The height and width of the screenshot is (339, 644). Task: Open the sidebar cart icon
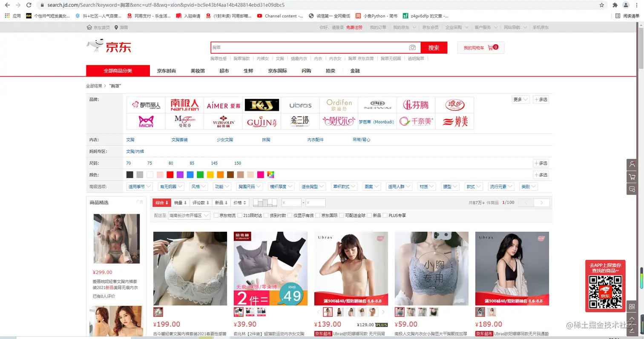pos(632,177)
